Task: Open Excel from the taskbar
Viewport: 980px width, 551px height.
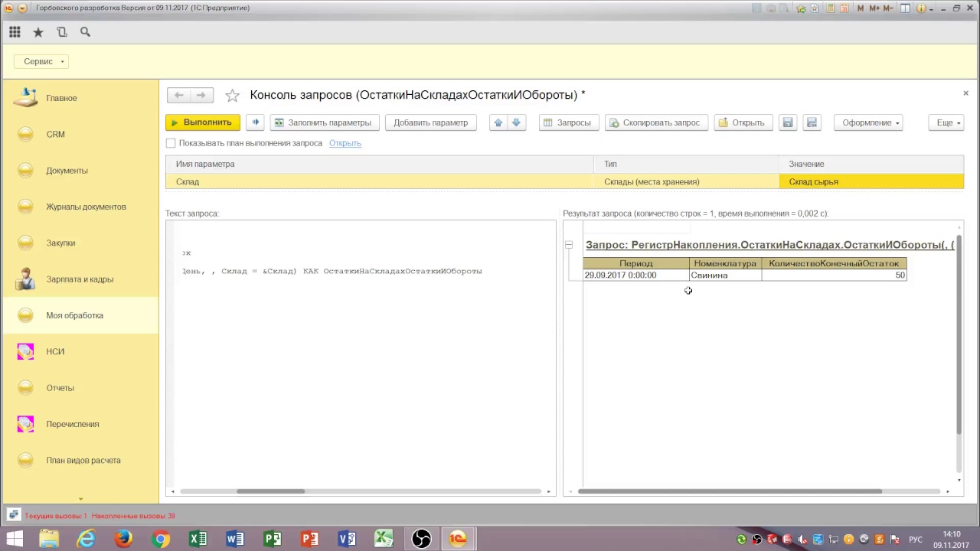Action: click(x=198, y=539)
